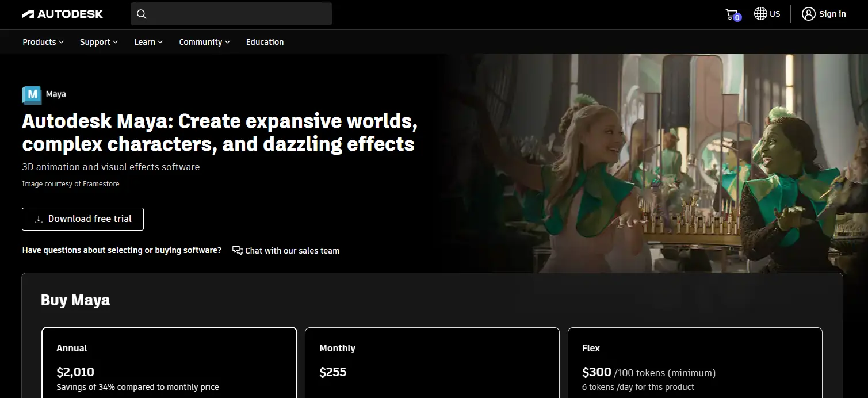
Task: Open the Support dropdown menu
Action: click(x=99, y=42)
